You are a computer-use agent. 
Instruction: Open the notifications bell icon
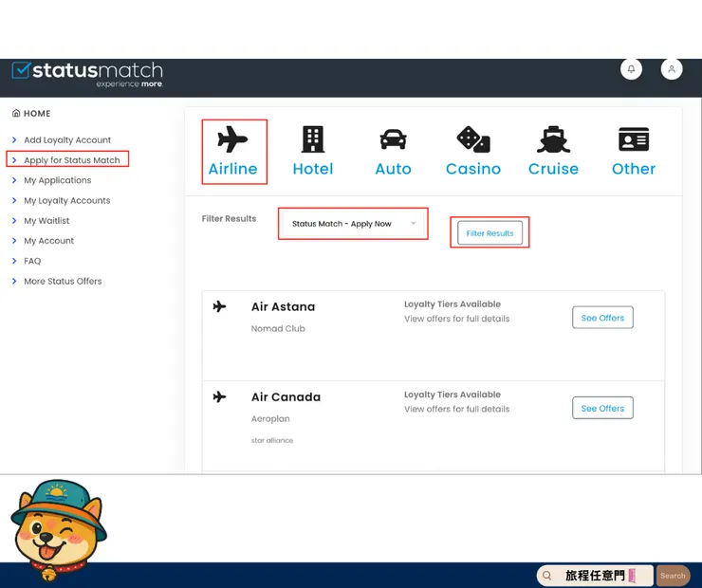pyautogui.click(x=631, y=69)
